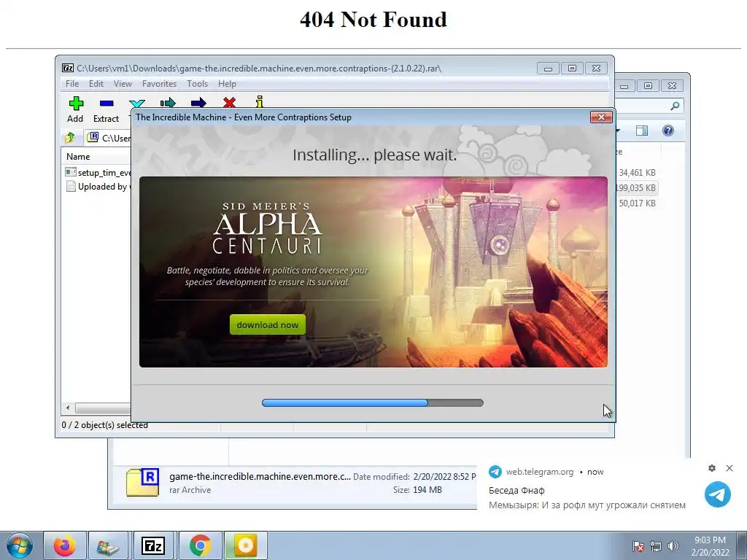The height and width of the screenshot is (560, 747).
Task: Click the setup_tim_eve file icon
Action: [x=71, y=172]
